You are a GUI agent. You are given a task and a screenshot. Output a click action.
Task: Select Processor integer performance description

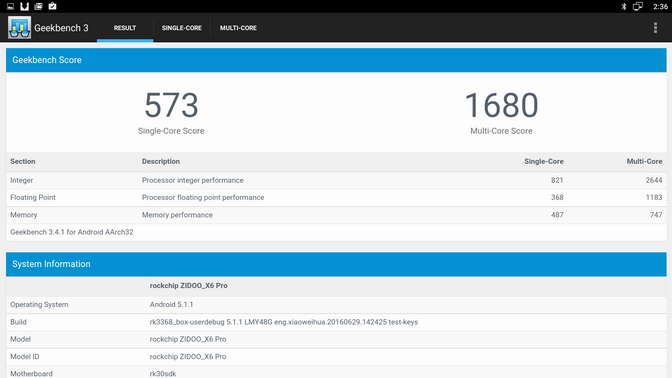coord(192,180)
